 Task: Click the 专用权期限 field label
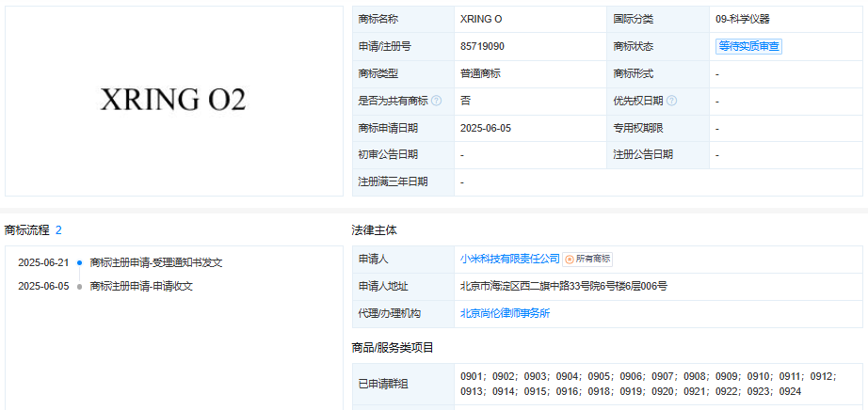638,129
